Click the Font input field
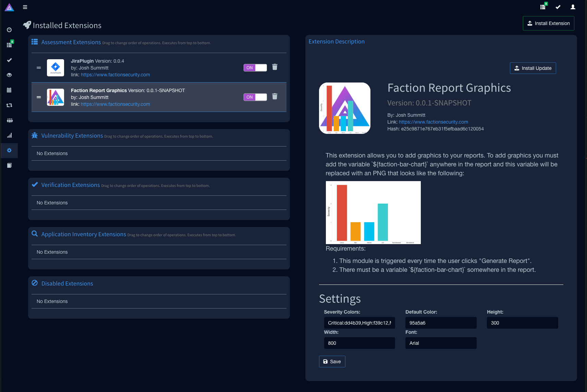 (x=441, y=343)
